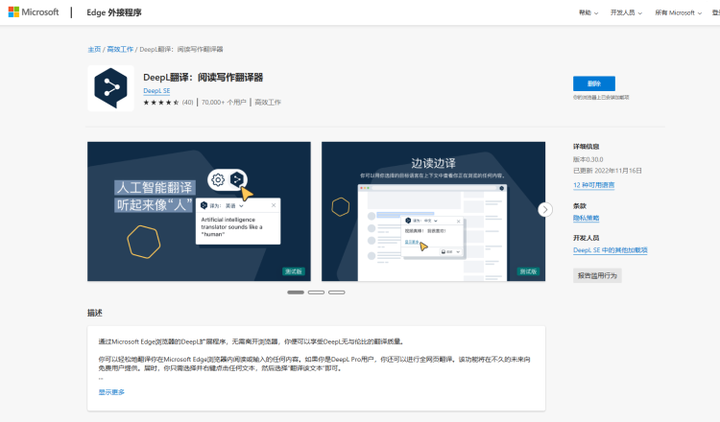Click the 详细信息 heading

coord(586,146)
